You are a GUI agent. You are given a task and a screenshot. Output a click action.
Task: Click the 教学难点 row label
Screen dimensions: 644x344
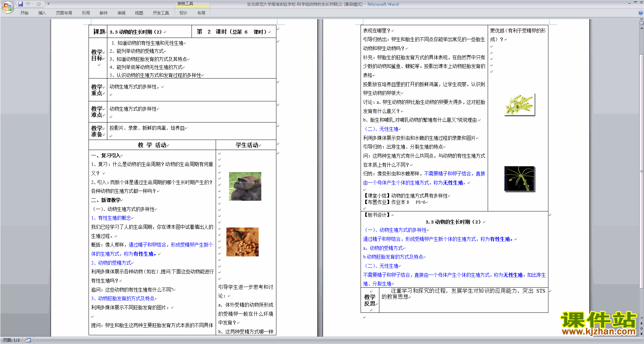(97, 112)
